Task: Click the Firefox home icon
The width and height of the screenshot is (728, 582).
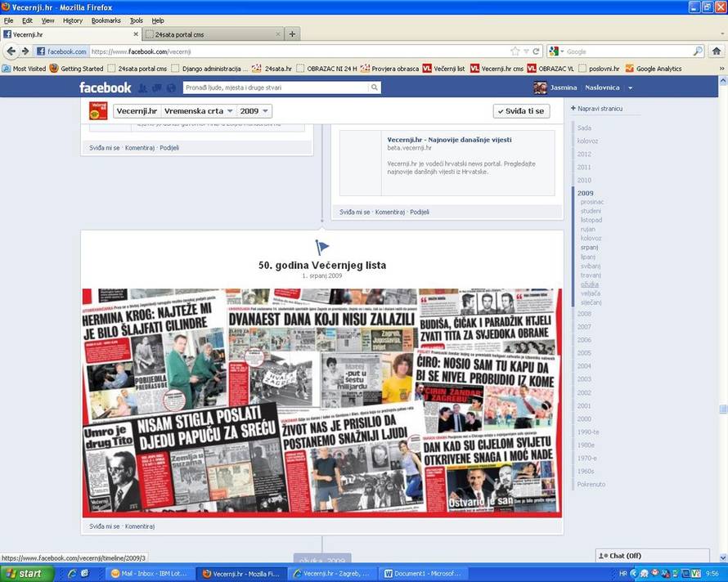Action: pyautogui.click(x=717, y=51)
